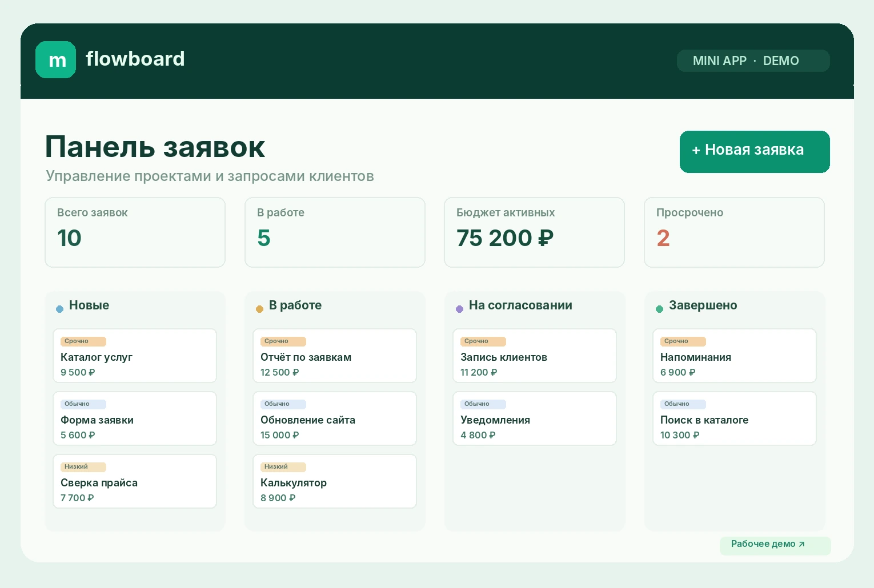Click the На согласовании column heading
This screenshot has height=588, width=874.
[520, 305]
